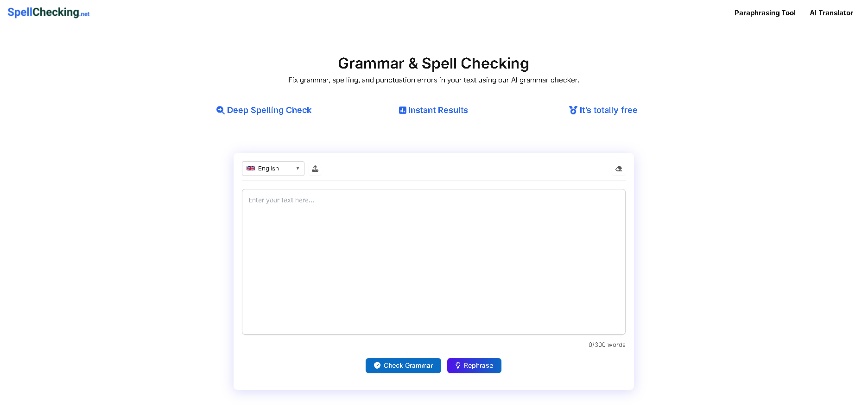The image size is (868, 414).
Task: Expand the language selector combo box
Action: coord(272,169)
